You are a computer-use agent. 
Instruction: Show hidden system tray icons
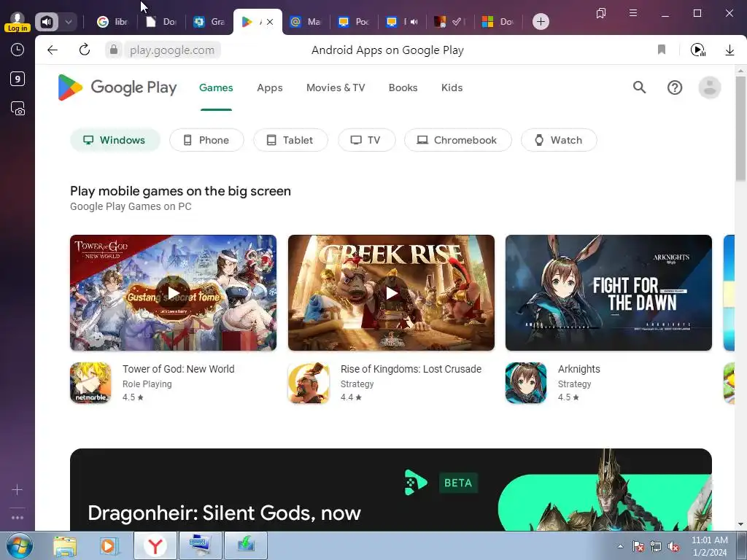pos(620,546)
